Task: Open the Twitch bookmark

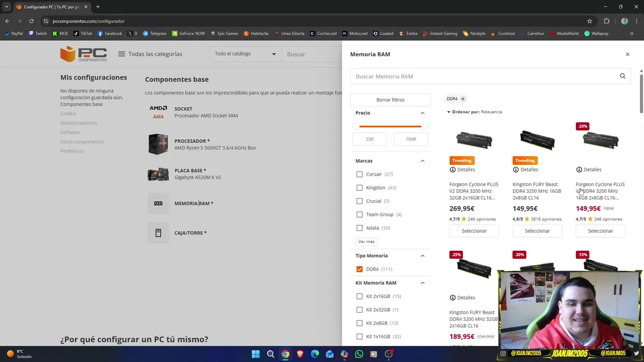Action: click(38, 34)
